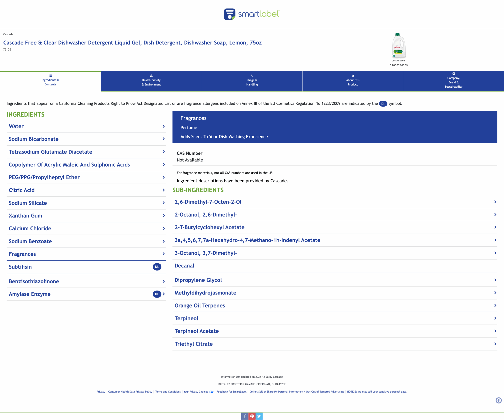Click the Your Privacy Choices toggle icon
The height and width of the screenshot is (420, 504).
[211, 392]
